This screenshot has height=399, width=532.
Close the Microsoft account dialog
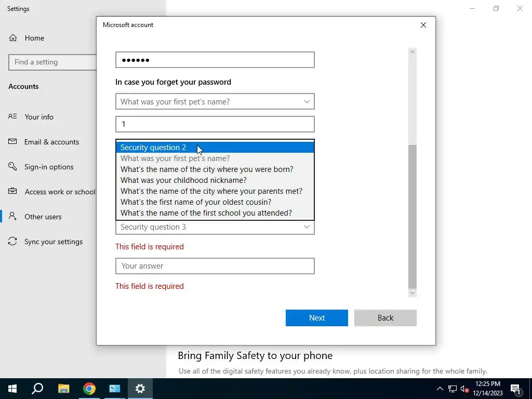[x=423, y=25]
